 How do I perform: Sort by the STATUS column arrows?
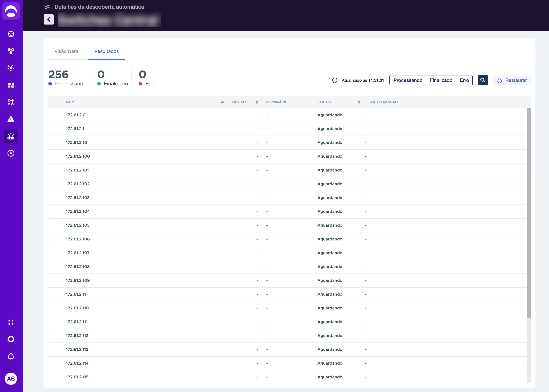[359, 102]
